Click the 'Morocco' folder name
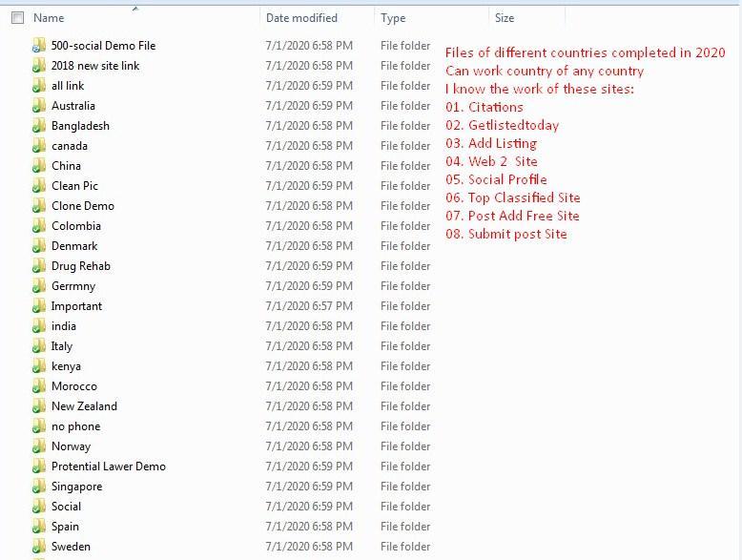 (x=74, y=386)
